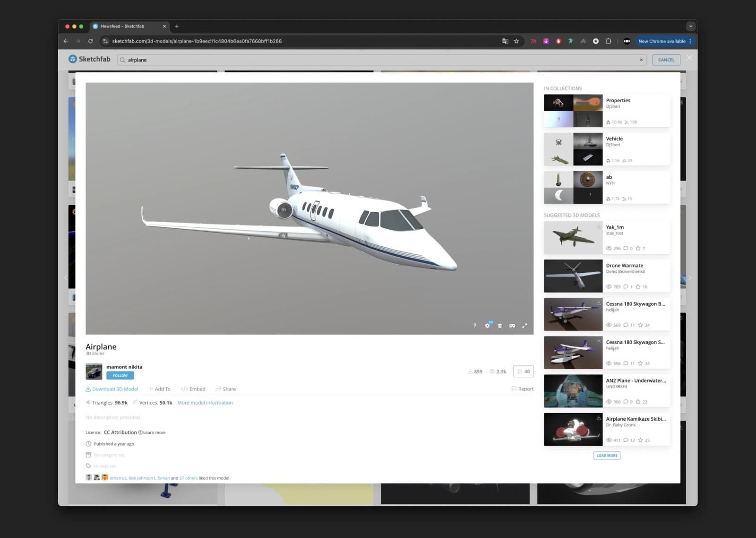Screen dimensions: 756x538
Task: Open the model inspector layers icon
Action: pos(499,326)
